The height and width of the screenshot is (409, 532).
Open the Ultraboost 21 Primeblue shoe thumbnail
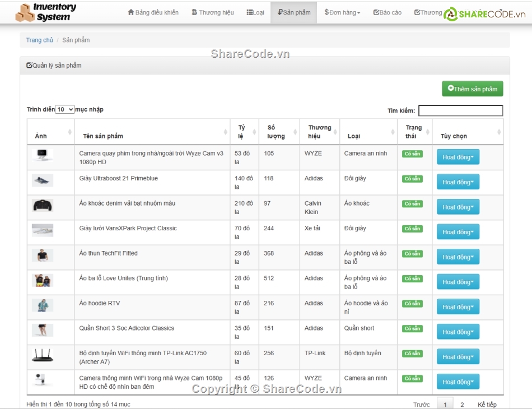[x=43, y=180]
